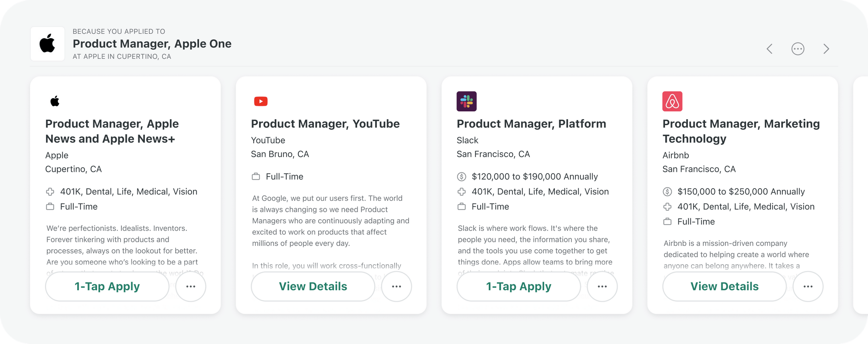Screen dimensions: 868x344
Task: Click benefits icon on Slack card
Action: (x=461, y=192)
